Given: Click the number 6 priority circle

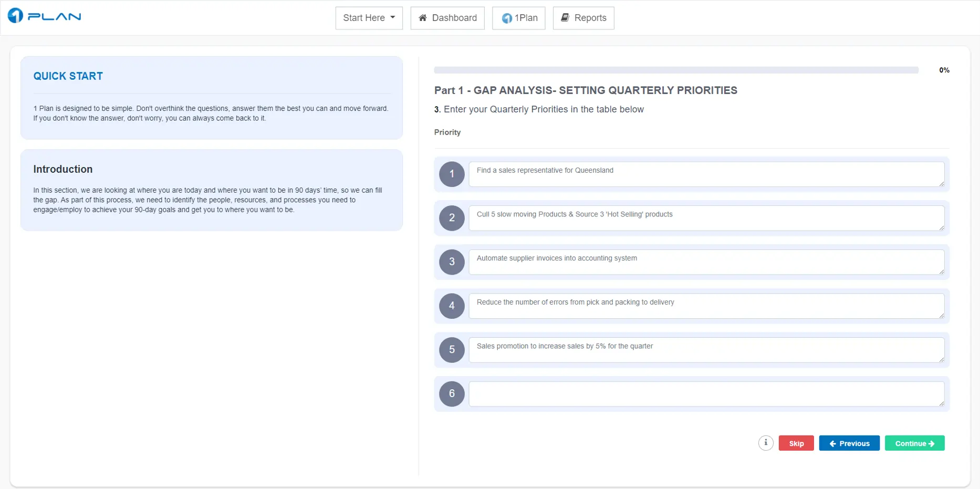Looking at the screenshot, I should [452, 394].
